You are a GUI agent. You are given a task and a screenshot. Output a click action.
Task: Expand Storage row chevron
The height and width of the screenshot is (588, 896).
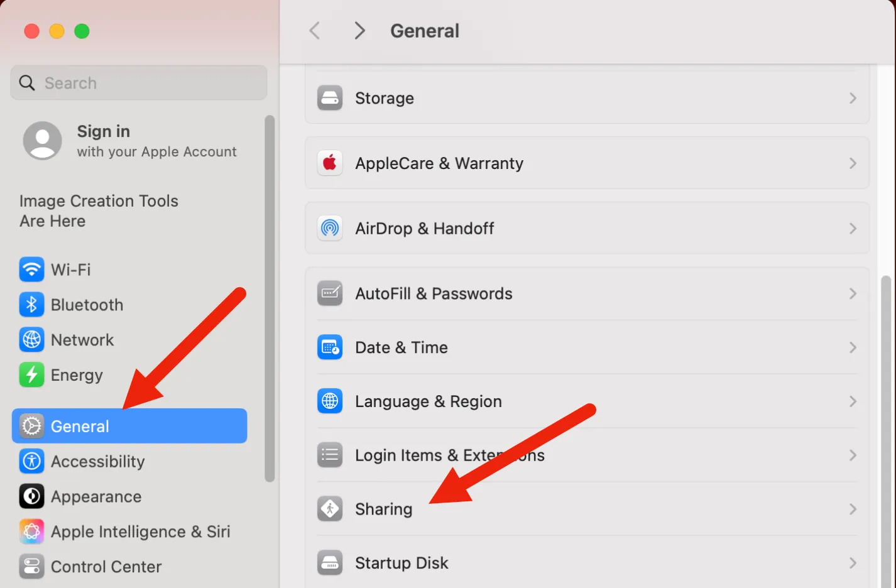853,98
